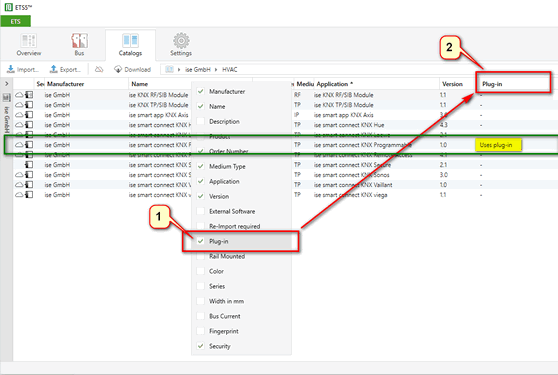Select ise smart connect KNX Vaillant application cell

coord(353,185)
